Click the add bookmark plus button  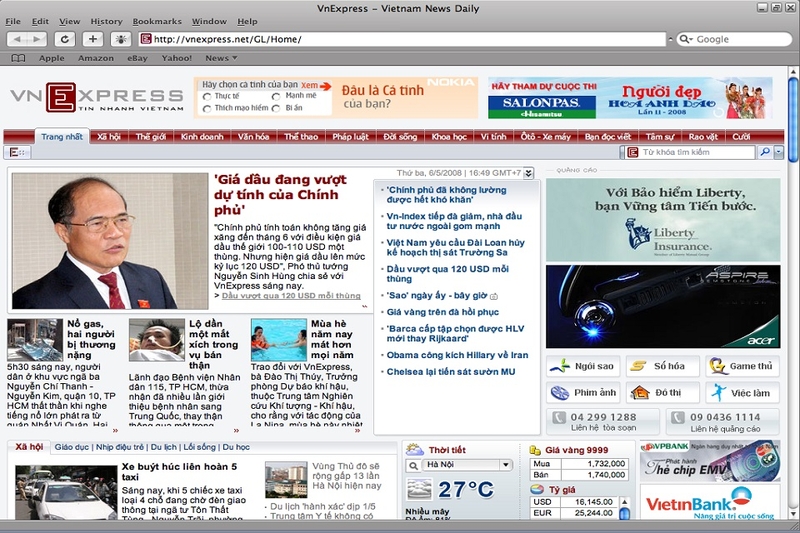tap(92, 39)
